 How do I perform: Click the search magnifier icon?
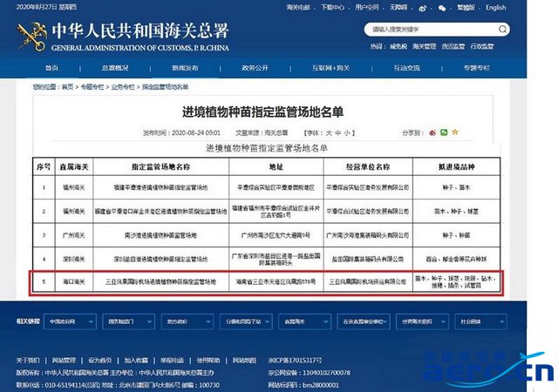coord(502,29)
